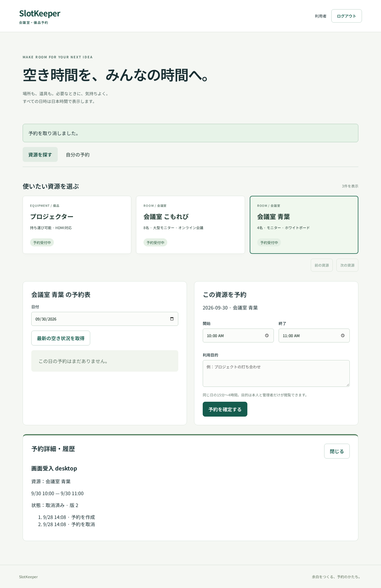The image size is (381, 588).
Task: Click the 状態：取消済み・版 2 status line
Action: [55, 505]
